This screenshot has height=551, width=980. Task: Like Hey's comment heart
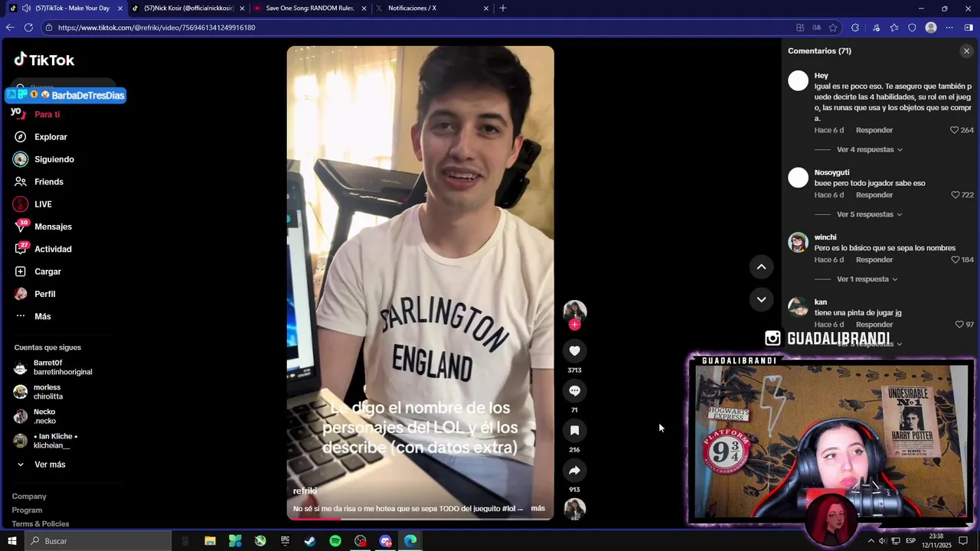pyautogui.click(x=954, y=130)
